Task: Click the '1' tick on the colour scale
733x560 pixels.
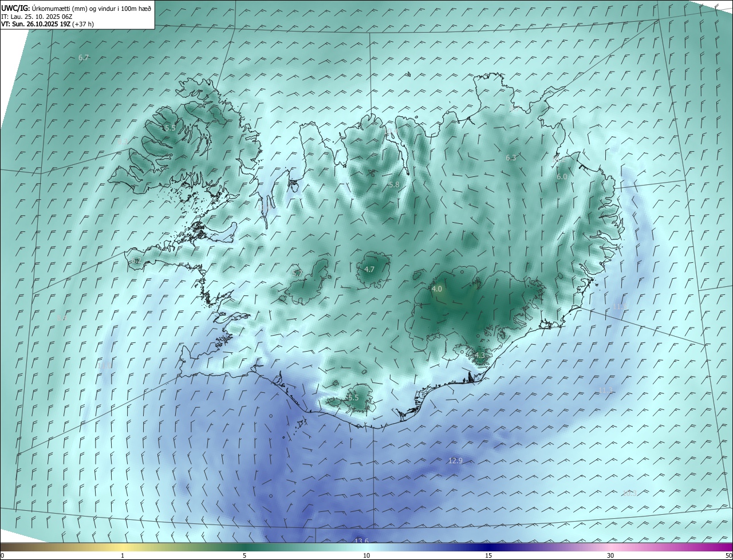Action: 123,555
